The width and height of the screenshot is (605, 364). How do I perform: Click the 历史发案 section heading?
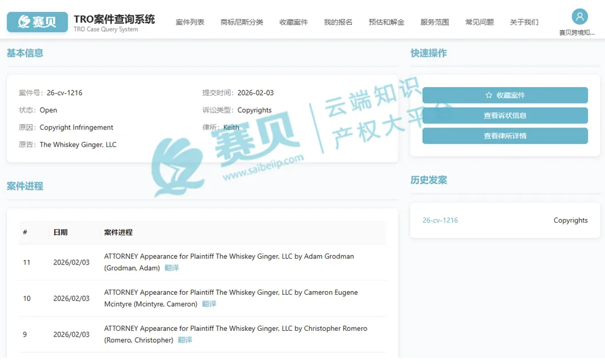click(x=429, y=180)
